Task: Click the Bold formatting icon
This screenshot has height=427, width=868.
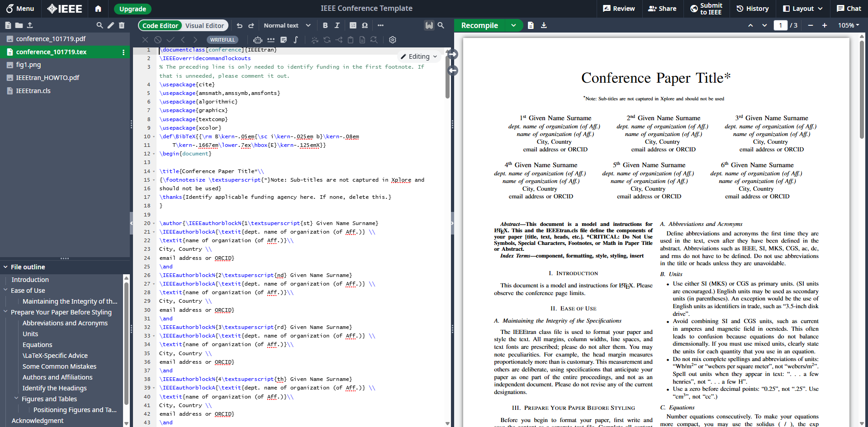Action: [x=325, y=26]
